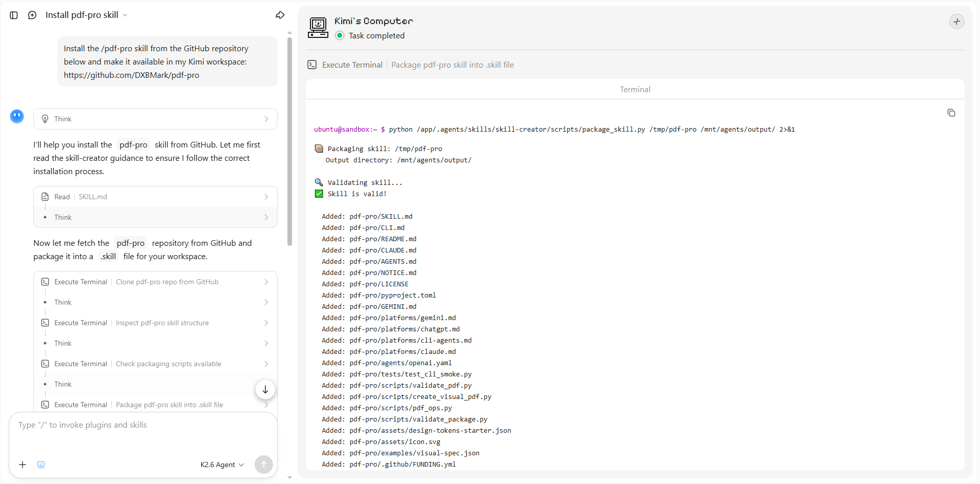This screenshot has height=484, width=980.
Task: Click 'Added: pdf-pro/assets/icon.svg' terminal line
Action: [381, 441]
